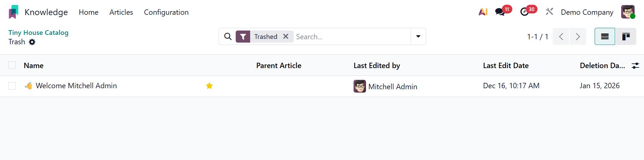Click the Knowledge app logo icon
The width and height of the screenshot is (644, 160).
(x=13, y=12)
